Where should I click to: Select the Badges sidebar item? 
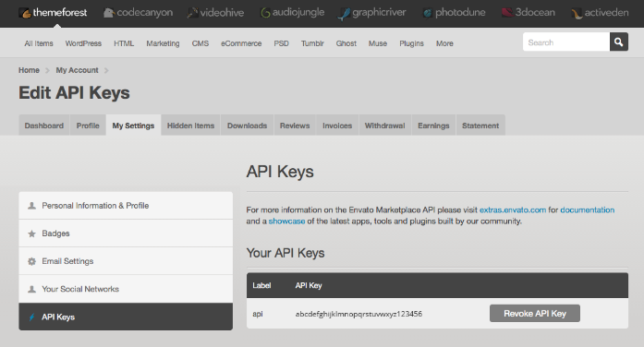pyautogui.click(x=126, y=233)
